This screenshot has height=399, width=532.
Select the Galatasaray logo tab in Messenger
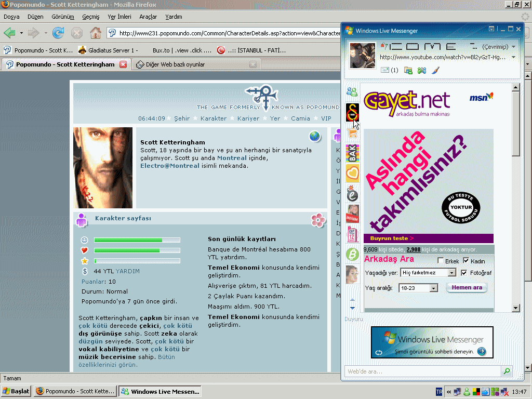pos(352,112)
